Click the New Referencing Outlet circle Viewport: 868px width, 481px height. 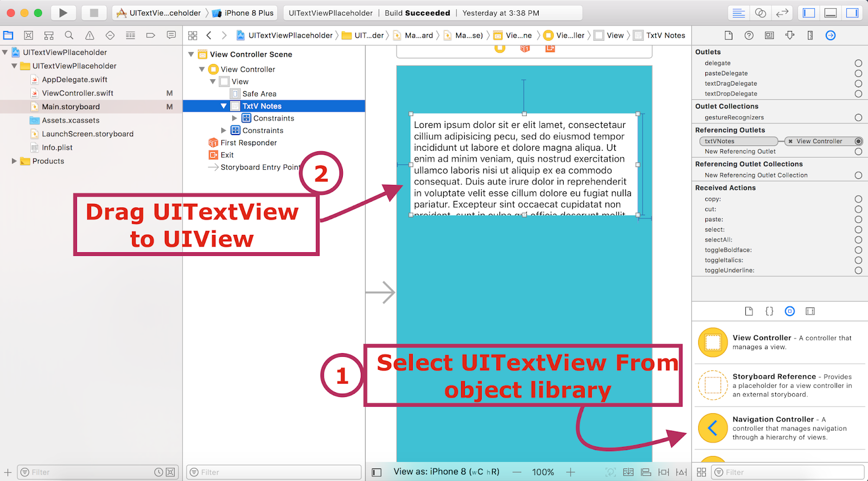858,152
